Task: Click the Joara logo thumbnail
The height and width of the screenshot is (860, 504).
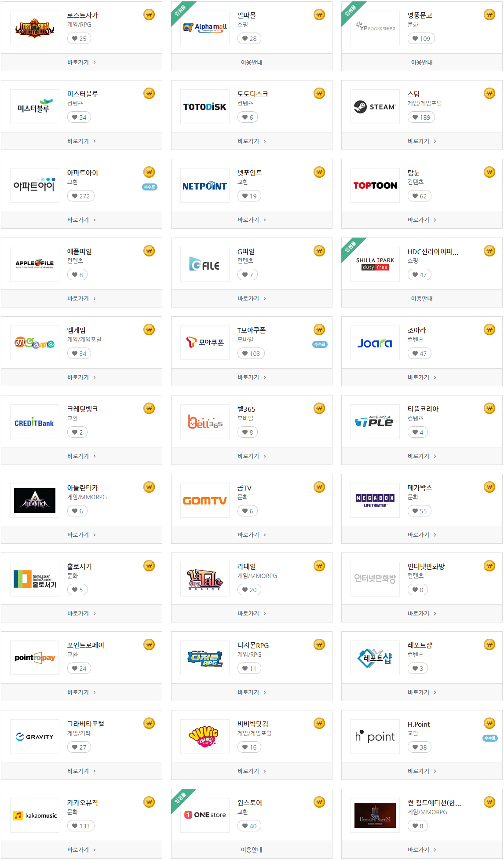Action: point(375,343)
